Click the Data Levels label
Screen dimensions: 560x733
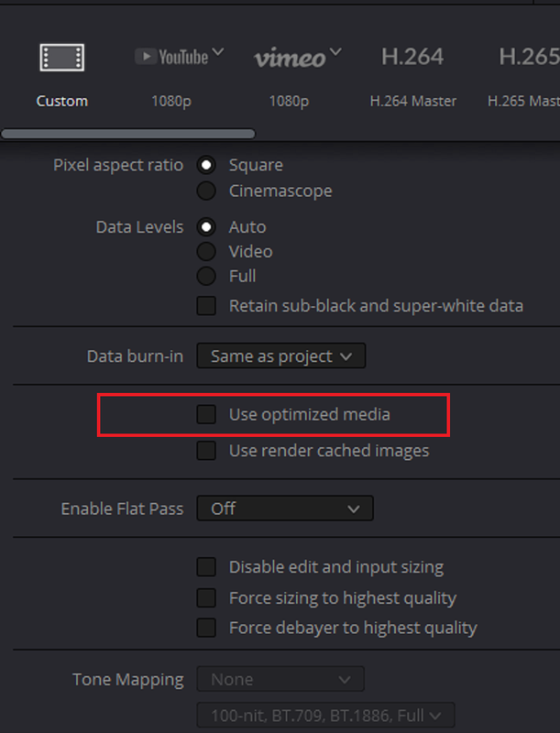click(139, 227)
